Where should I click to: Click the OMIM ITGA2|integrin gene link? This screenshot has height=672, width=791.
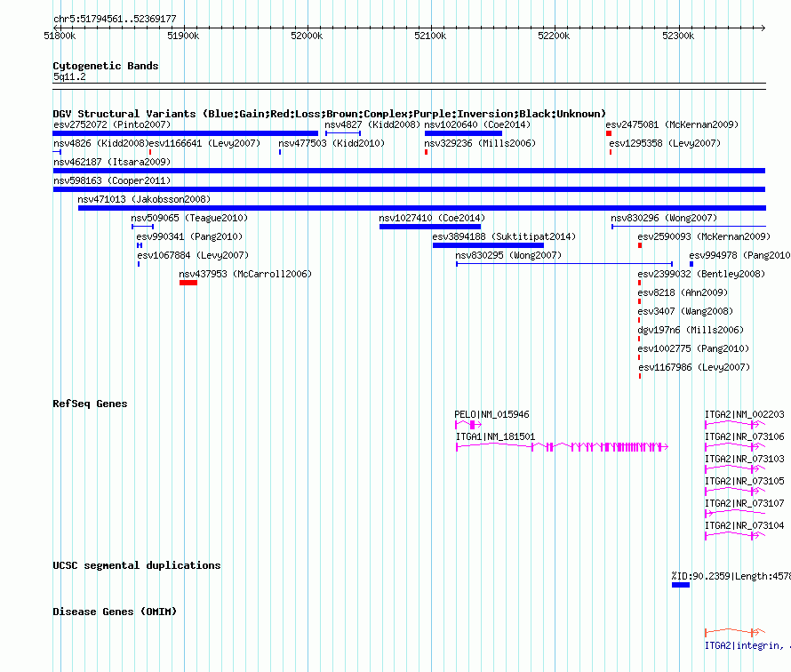click(x=747, y=645)
